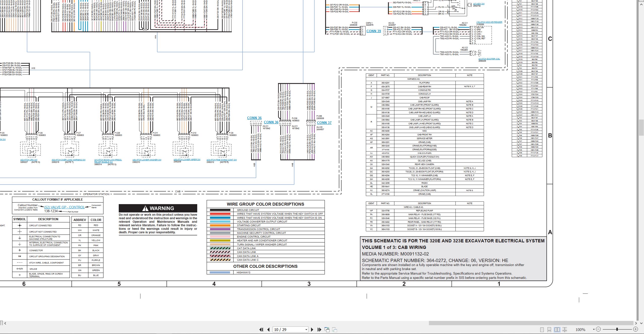Open (49) ATCH LOWER WIPER SW link

click(x=187, y=160)
